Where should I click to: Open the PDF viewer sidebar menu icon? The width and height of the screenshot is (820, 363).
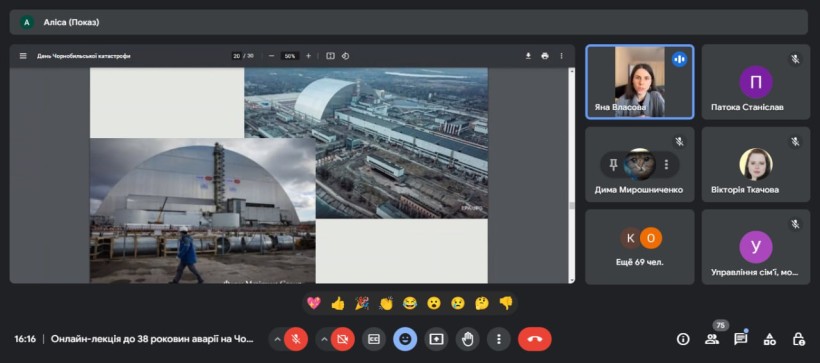pyautogui.click(x=23, y=56)
